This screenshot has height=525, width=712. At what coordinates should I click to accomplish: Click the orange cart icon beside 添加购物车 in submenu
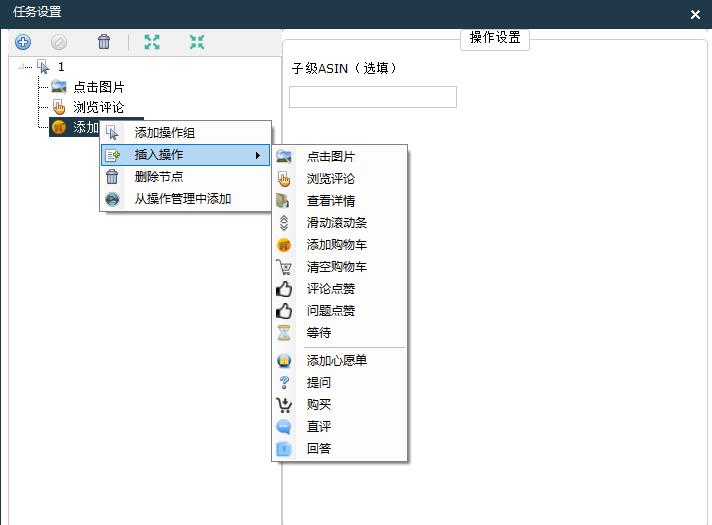pyautogui.click(x=284, y=245)
